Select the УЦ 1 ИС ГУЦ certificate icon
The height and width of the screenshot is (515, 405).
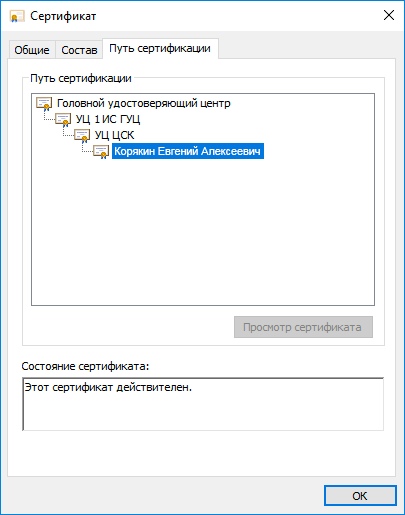(x=63, y=120)
